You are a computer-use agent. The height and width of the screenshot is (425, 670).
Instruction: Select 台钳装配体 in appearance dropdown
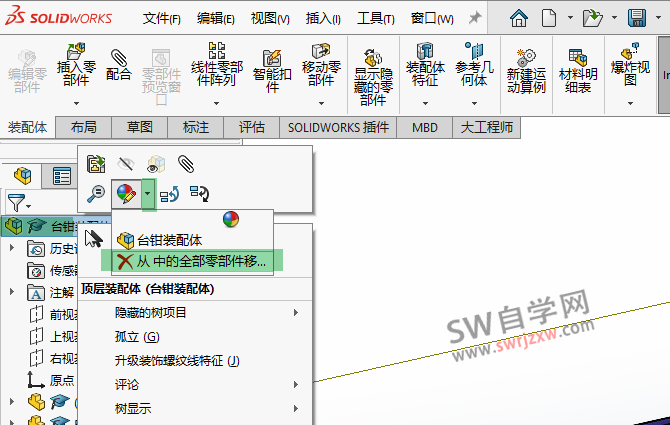click(192, 240)
